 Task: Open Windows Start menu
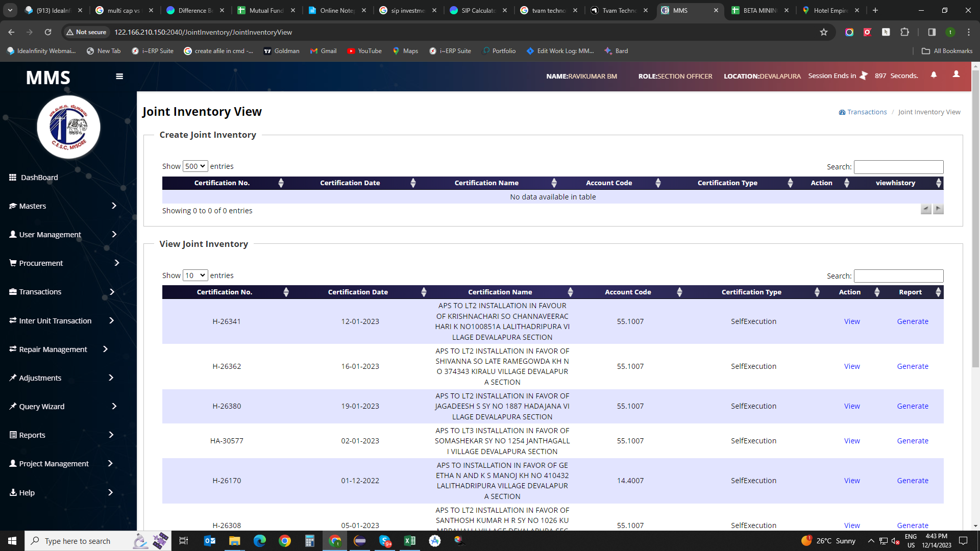click(12, 541)
